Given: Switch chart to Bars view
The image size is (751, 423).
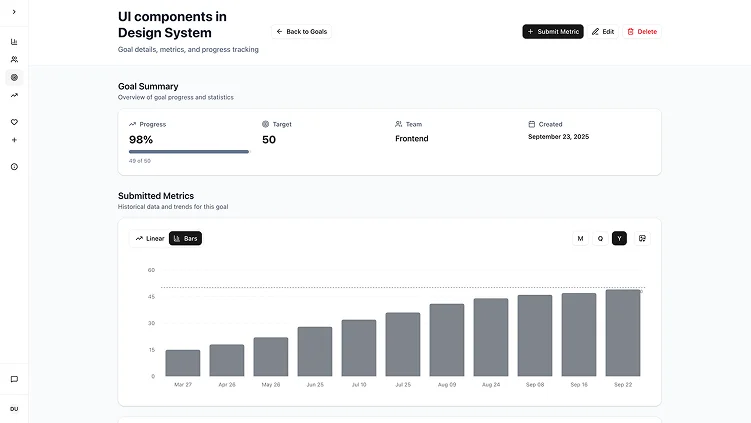Looking at the screenshot, I should 186,238.
